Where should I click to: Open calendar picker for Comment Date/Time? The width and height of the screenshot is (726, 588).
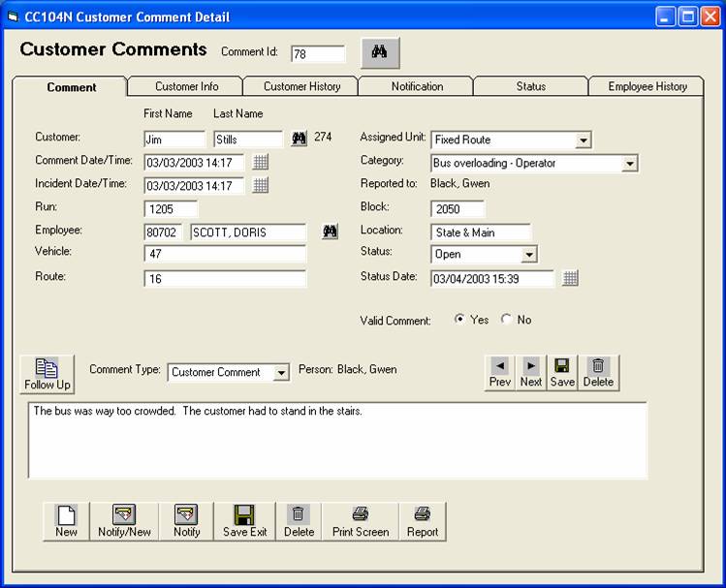coord(260,162)
